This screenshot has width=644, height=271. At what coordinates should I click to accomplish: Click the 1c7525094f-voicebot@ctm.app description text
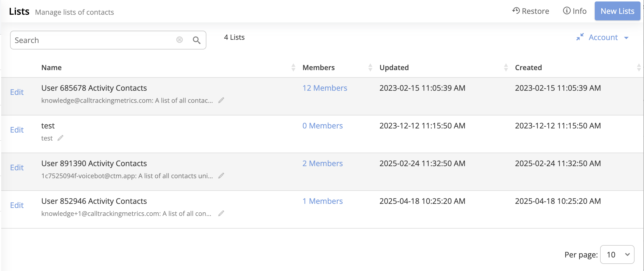pyautogui.click(x=127, y=176)
